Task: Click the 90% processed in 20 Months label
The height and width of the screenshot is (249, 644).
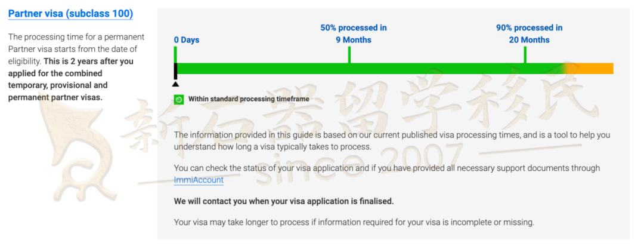Action: pos(530,34)
